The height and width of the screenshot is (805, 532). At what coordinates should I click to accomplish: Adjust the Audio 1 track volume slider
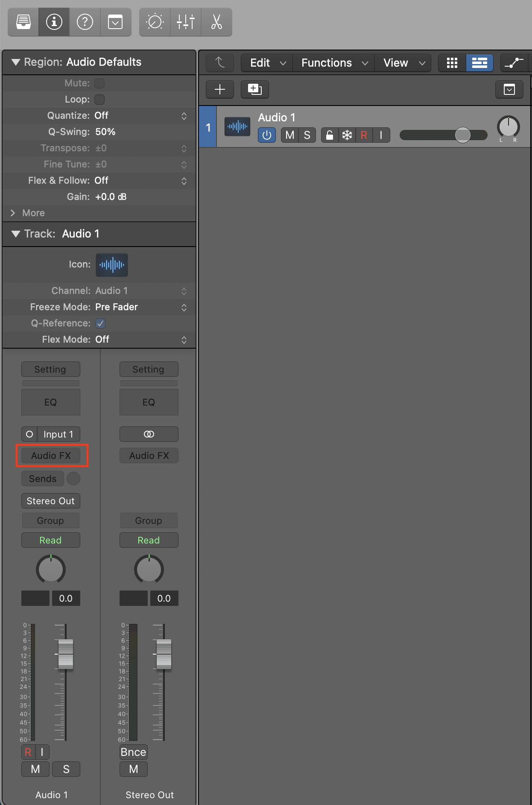(443, 135)
